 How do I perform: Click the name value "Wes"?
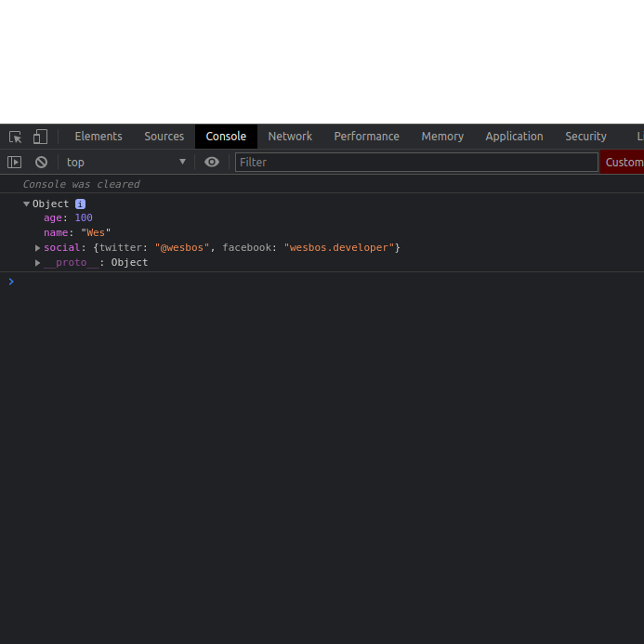point(96,232)
